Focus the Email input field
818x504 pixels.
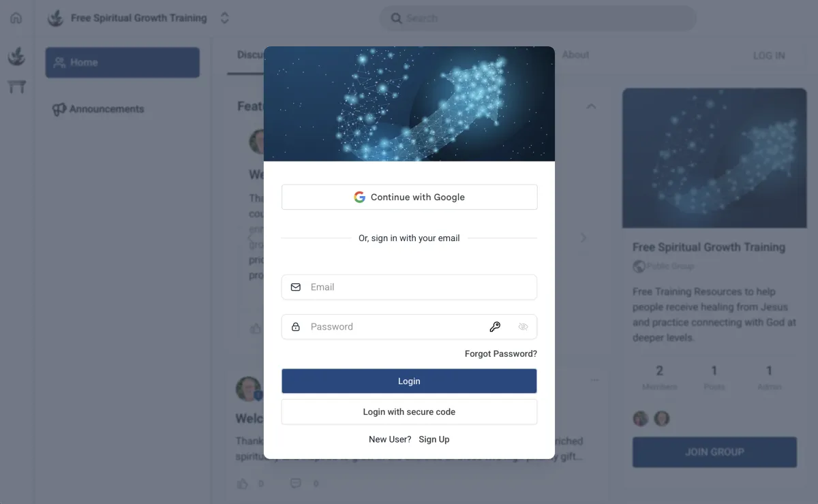click(409, 287)
